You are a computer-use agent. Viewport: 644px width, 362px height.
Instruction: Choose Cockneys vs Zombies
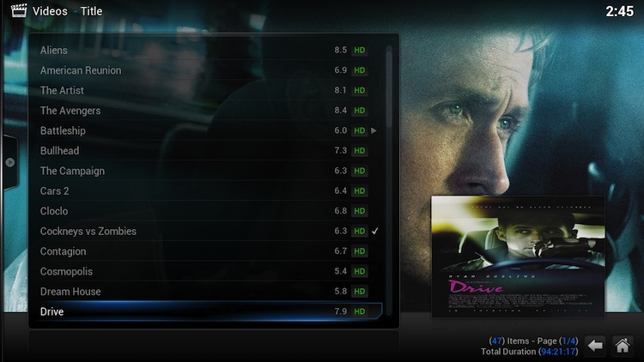(x=209, y=231)
